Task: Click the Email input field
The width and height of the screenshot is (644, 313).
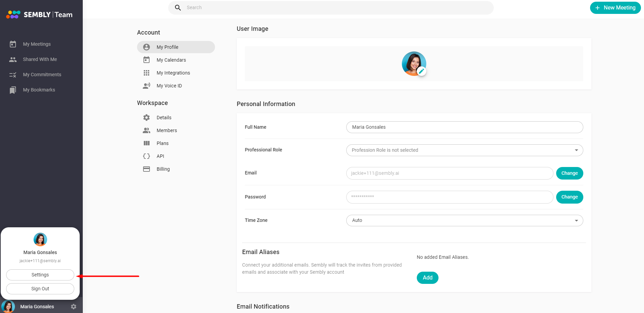Action: (x=450, y=173)
